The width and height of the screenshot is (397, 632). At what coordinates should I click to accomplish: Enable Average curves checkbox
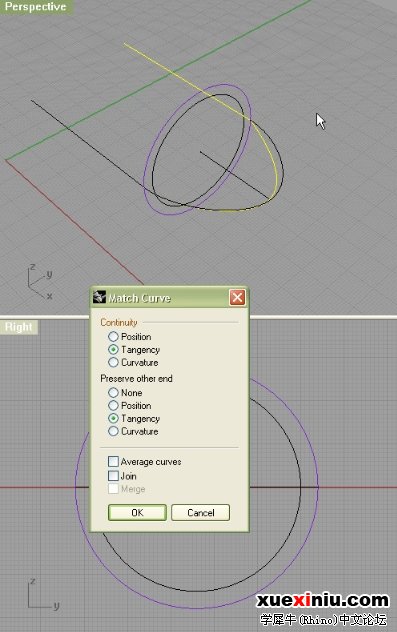(x=113, y=462)
